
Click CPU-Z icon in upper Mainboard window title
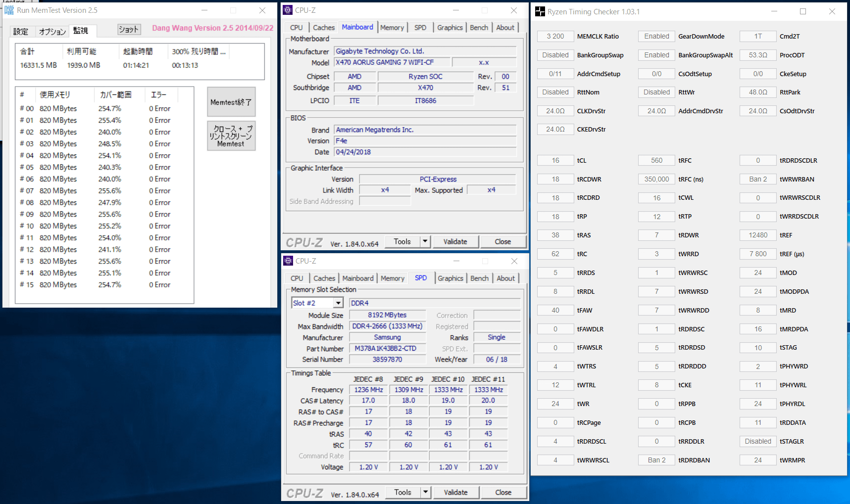click(288, 10)
